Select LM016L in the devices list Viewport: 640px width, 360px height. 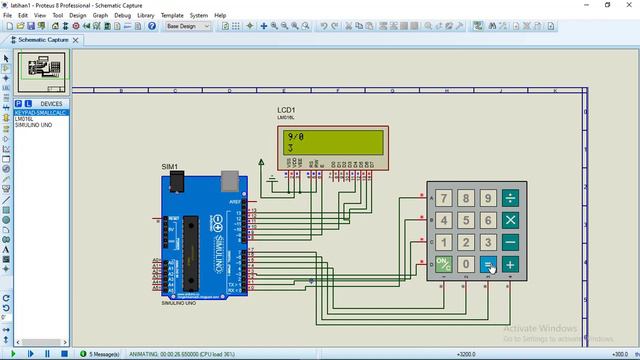pos(24,119)
